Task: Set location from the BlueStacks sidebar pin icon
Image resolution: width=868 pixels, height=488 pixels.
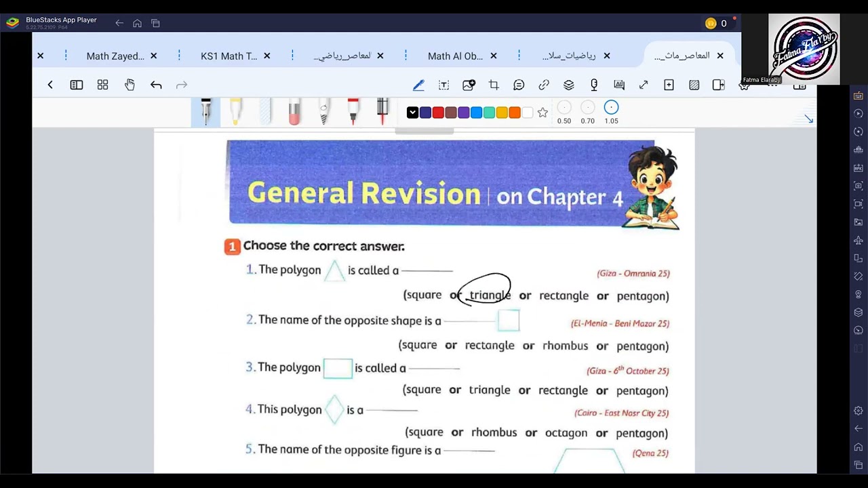Action: pos(859,294)
